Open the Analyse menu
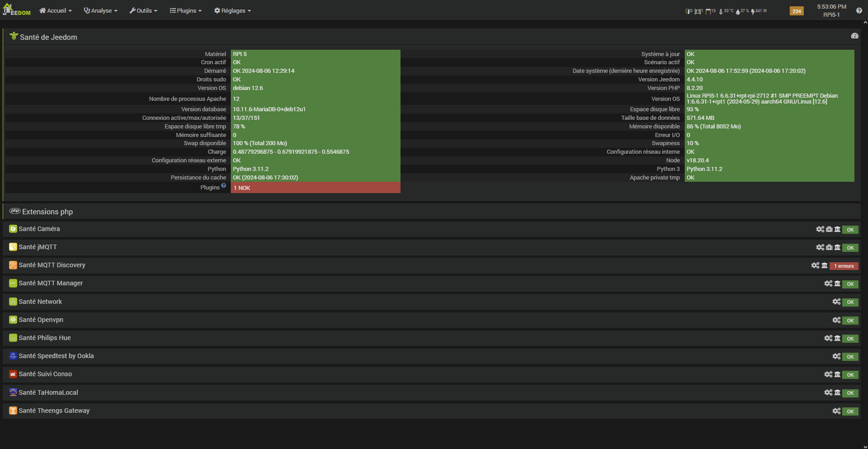The image size is (868, 449). (100, 10)
